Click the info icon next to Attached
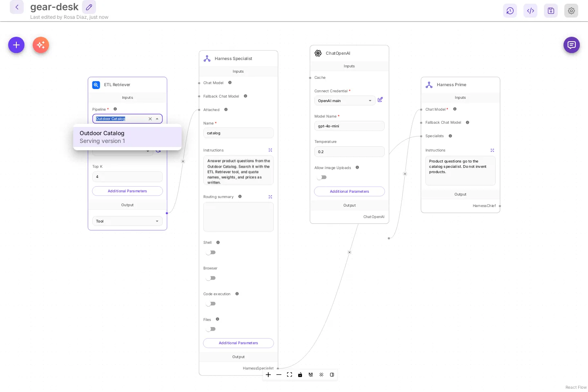The image size is (588, 392). [226, 109]
